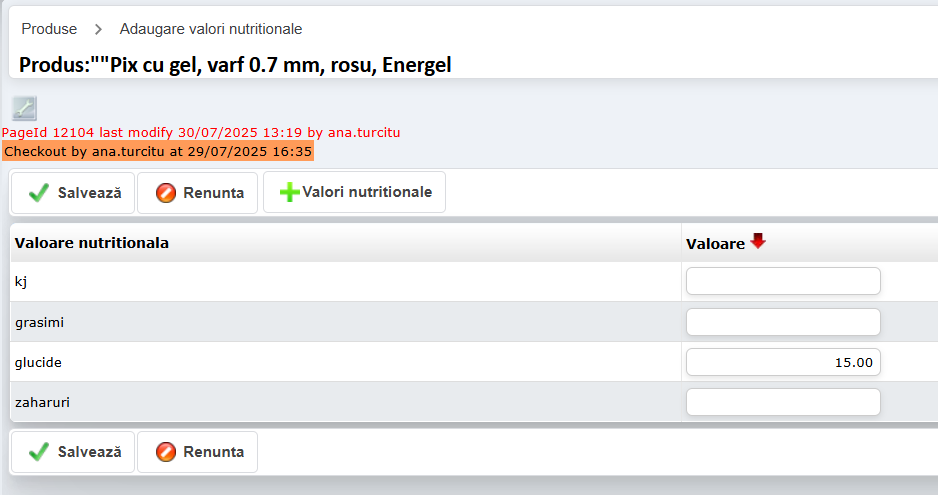938x495 pixels.
Task: Open the Produse breadcrumb link
Action: (x=49, y=29)
